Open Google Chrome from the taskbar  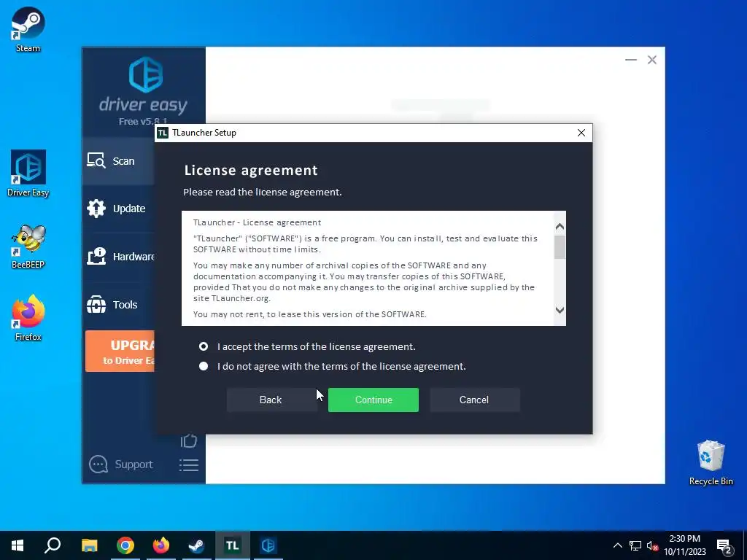(x=125, y=545)
